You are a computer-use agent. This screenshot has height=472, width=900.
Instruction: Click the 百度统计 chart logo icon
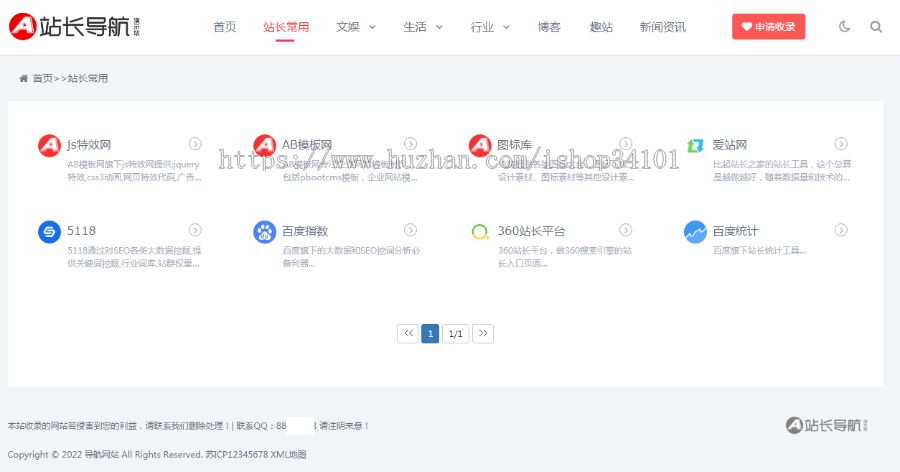(x=695, y=231)
